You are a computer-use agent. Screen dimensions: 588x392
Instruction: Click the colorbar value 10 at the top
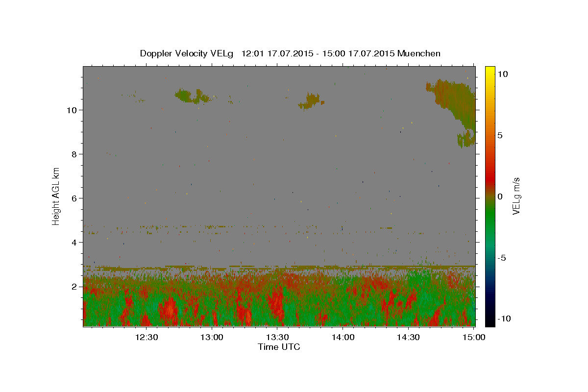click(x=502, y=74)
